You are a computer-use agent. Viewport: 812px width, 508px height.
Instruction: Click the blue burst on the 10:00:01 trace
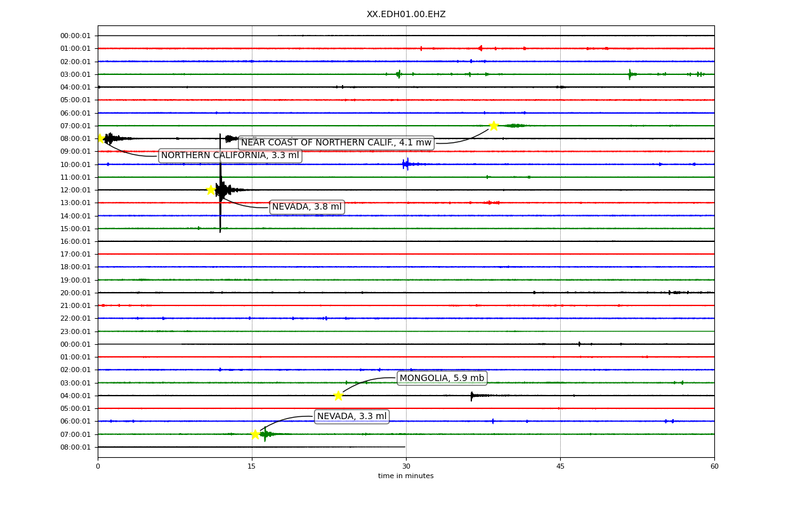point(407,164)
